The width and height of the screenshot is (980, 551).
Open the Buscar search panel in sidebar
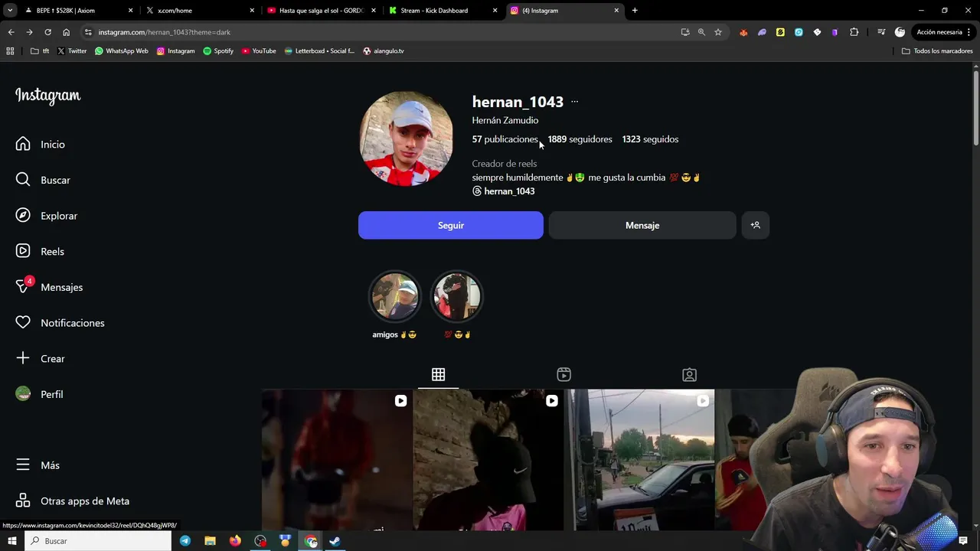coord(43,180)
